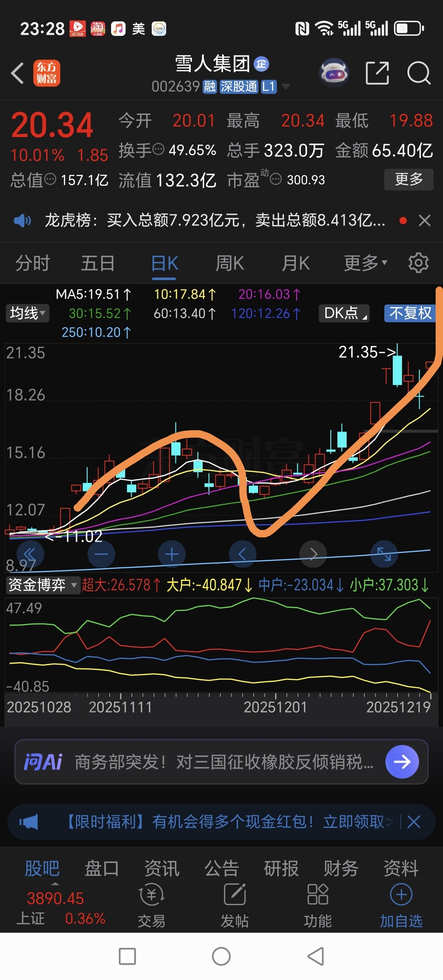Submit the 问AI query arrow
The height and width of the screenshot is (980, 443).
[402, 762]
